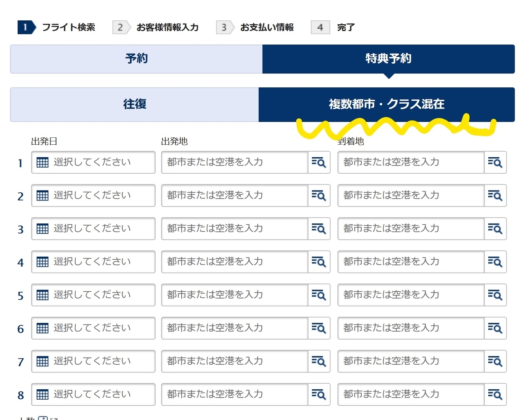
Task: Focus row 7 出発地 city or airport input
Action: (x=234, y=361)
